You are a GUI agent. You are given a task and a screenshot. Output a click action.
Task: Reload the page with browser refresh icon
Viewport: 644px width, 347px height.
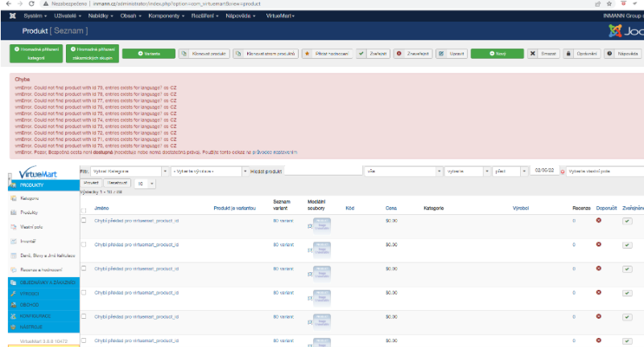pyautogui.click(x=31, y=4)
